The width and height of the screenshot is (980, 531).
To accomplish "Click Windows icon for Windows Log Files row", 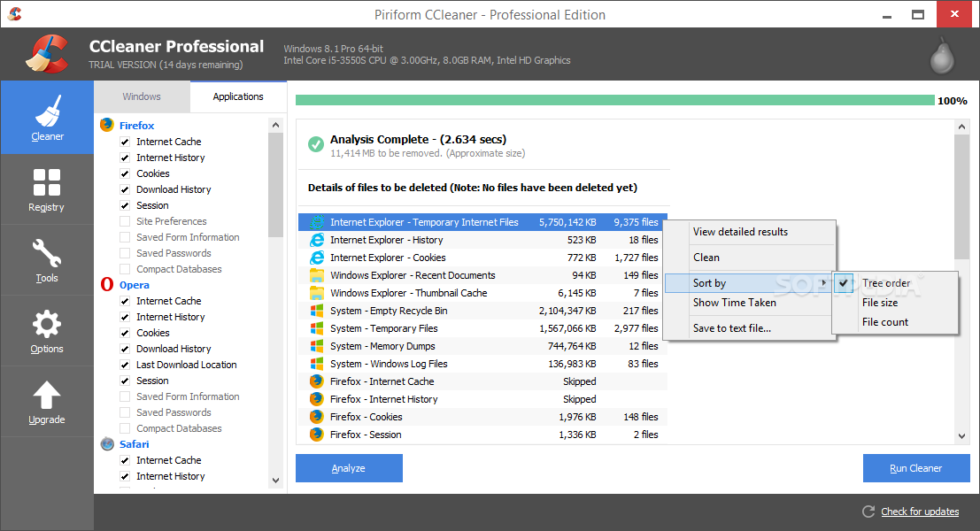I will click(x=318, y=363).
